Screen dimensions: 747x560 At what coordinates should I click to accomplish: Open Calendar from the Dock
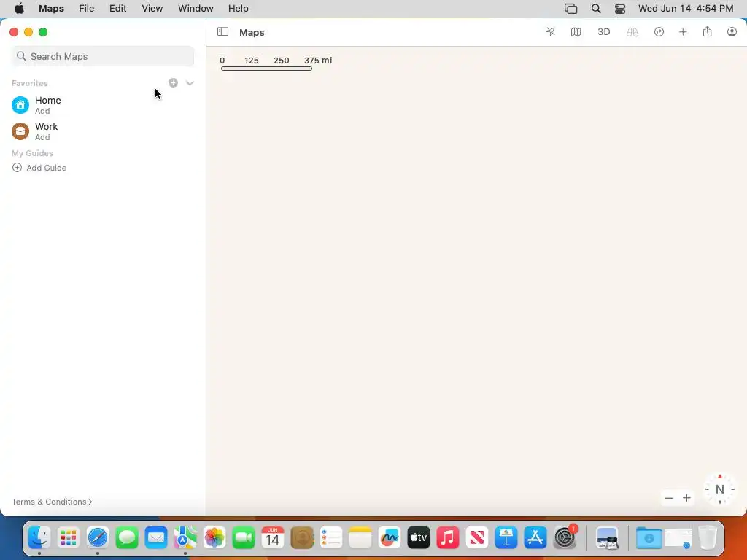(273, 538)
